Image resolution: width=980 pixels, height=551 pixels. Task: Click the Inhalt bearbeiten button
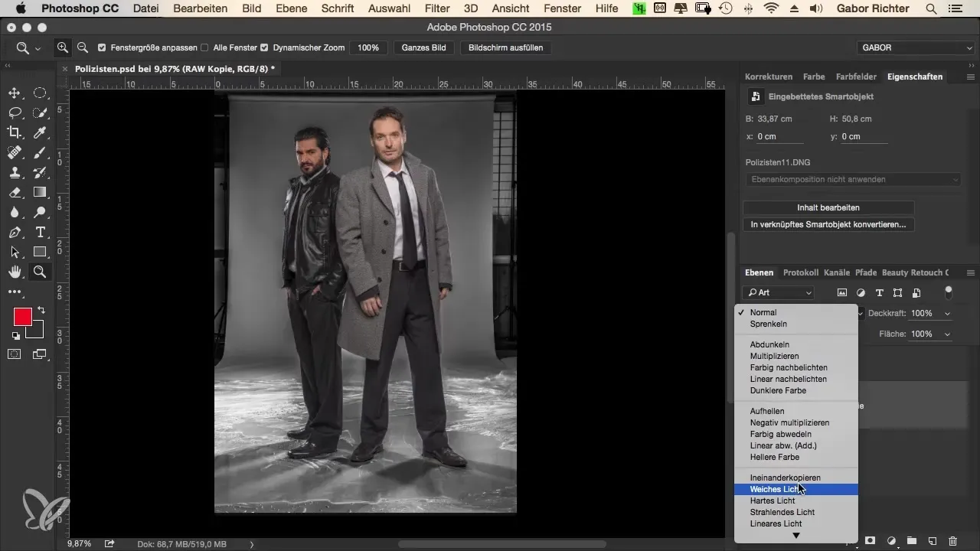828,207
